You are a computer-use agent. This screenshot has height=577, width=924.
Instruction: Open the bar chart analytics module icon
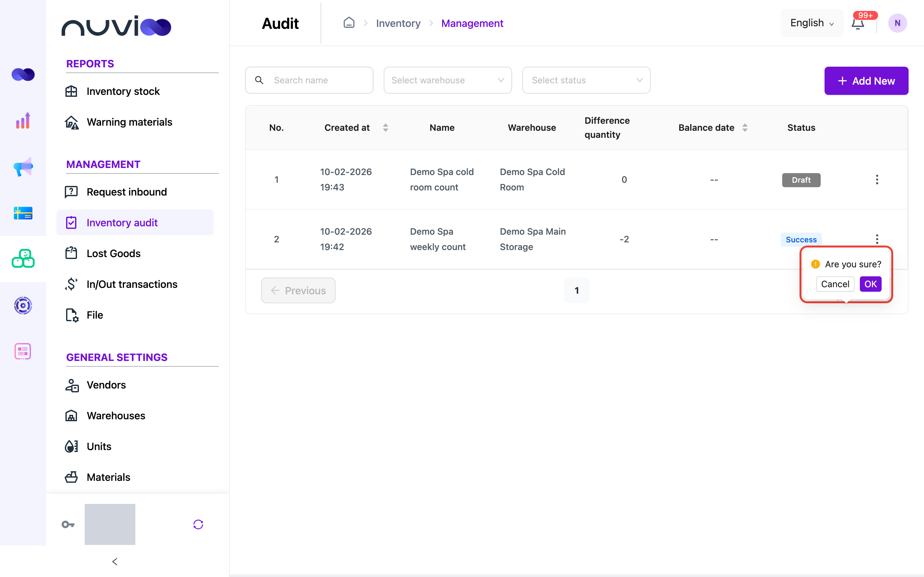tap(23, 121)
